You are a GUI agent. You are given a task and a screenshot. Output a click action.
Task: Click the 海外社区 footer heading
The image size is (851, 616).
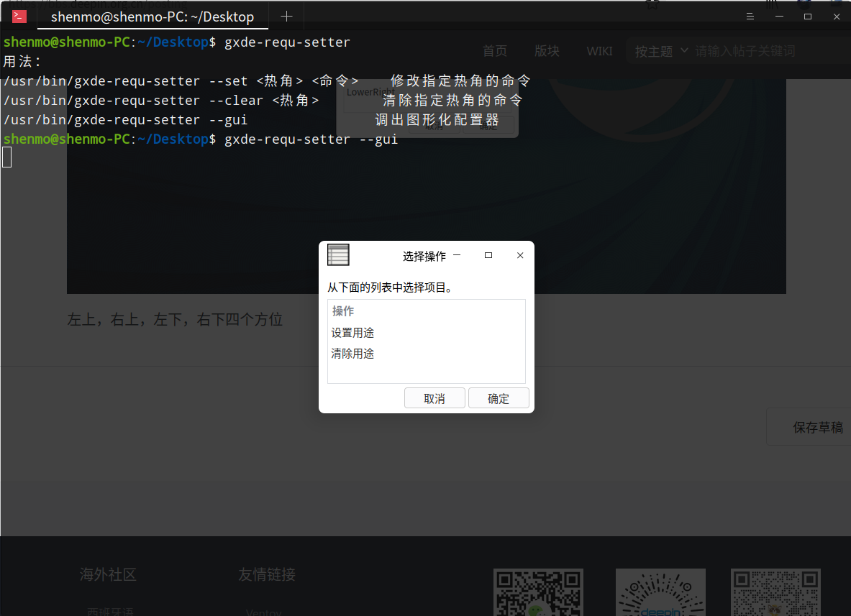pyautogui.click(x=108, y=574)
